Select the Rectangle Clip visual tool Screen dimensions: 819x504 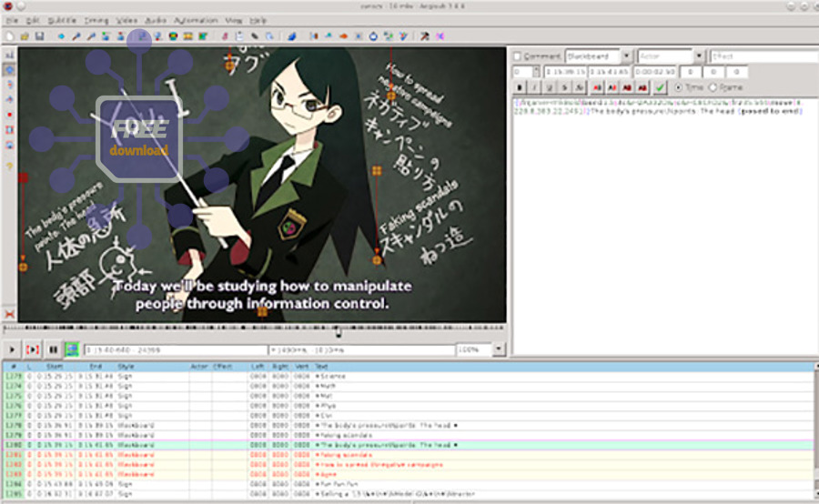[9, 129]
